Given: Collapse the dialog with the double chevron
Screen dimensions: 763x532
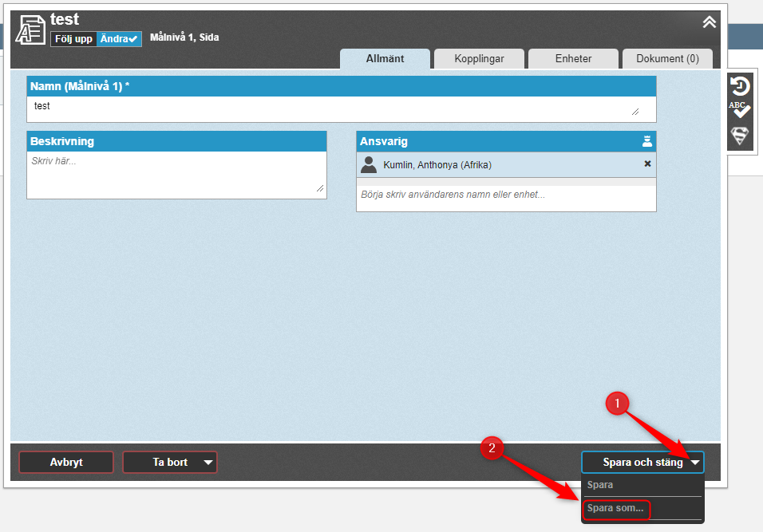Looking at the screenshot, I should (x=709, y=22).
